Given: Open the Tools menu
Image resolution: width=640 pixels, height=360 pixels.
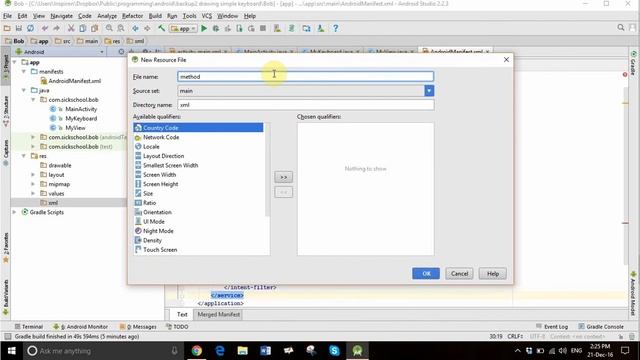Looking at the screenshot, I should click(x=189, y=16).
